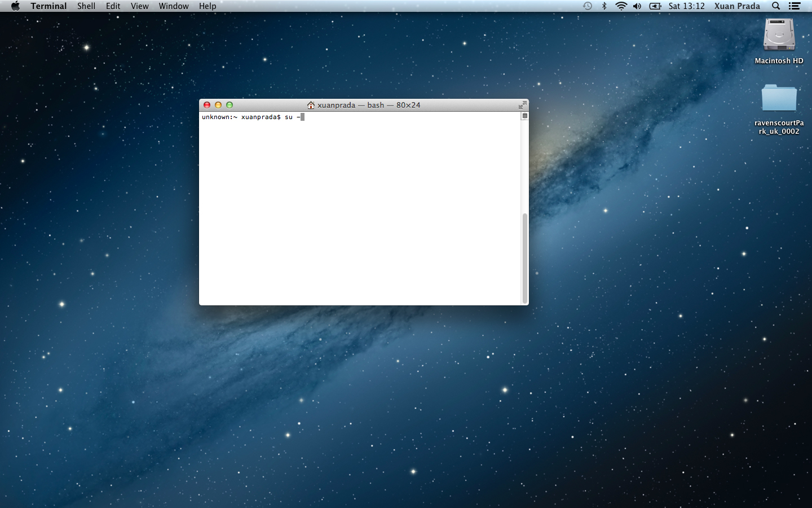Open the volume control icon
Image resolution: width=812 pixels, height=508 pixels.
click(x=637, y=6)
